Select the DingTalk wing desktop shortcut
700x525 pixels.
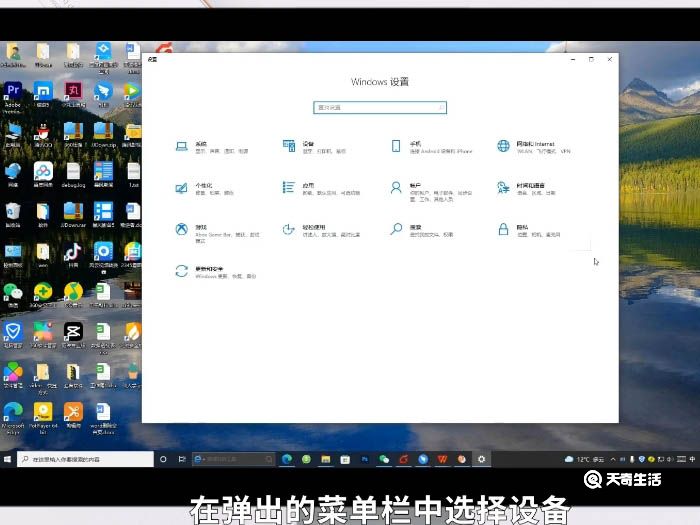(x=104, y=95)
